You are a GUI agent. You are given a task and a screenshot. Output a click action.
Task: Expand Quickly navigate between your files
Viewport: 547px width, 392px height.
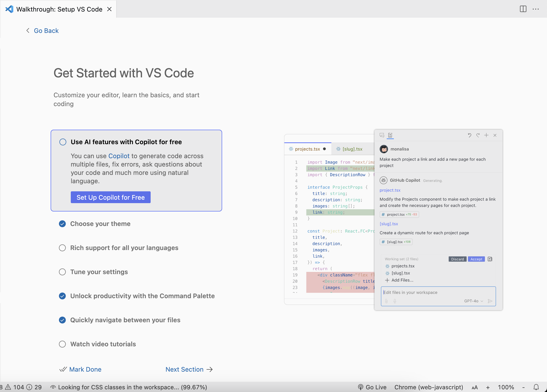pos(125,320)
